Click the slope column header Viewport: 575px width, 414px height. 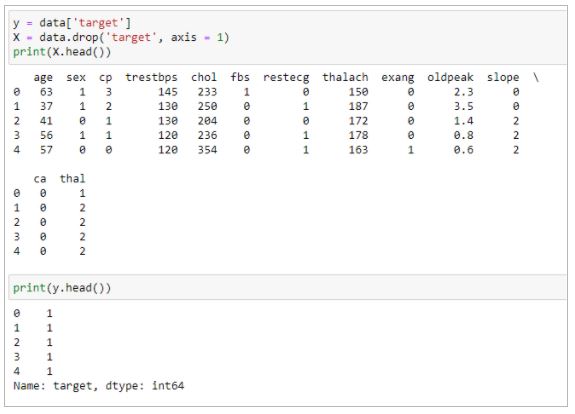coord(503,77)
